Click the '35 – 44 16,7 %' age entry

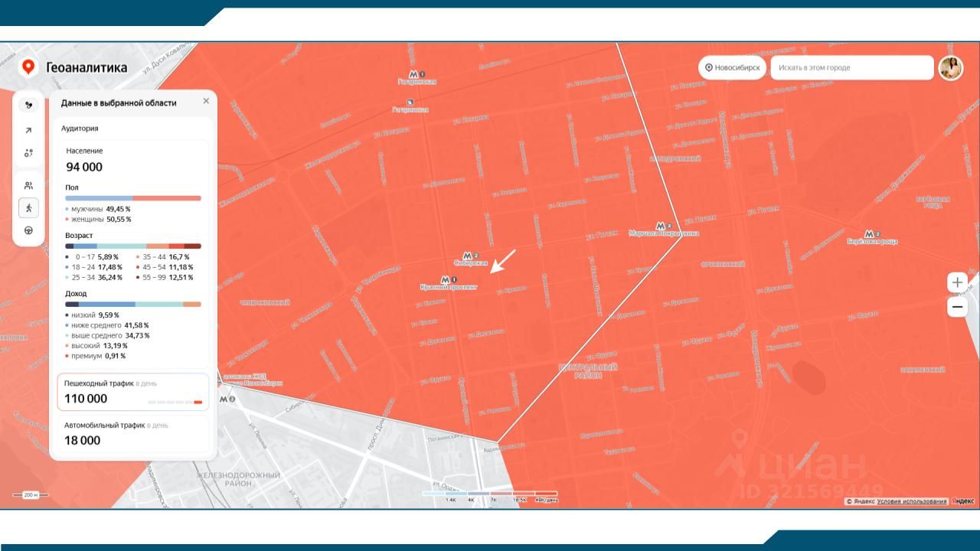[x=162, y=257]
